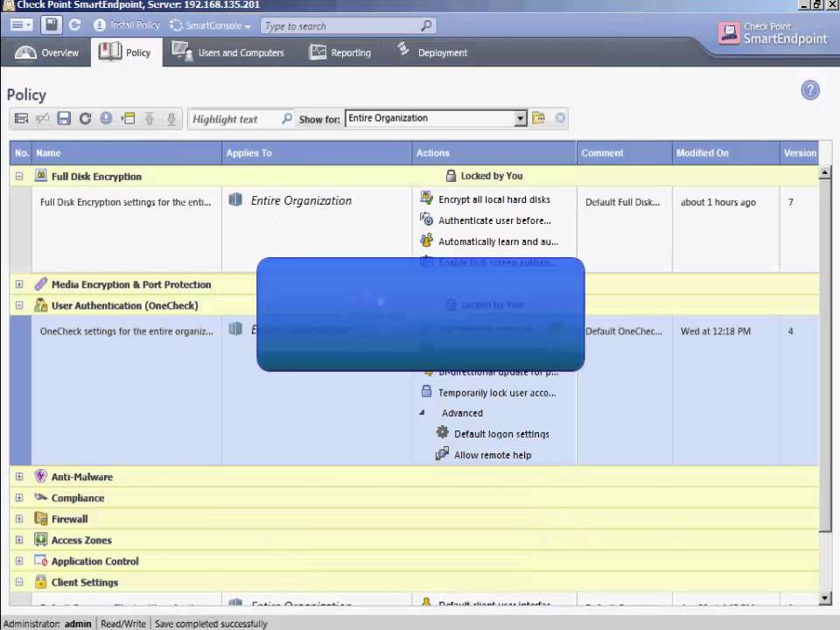Click the Client Settings lock icon

(41, 581)
